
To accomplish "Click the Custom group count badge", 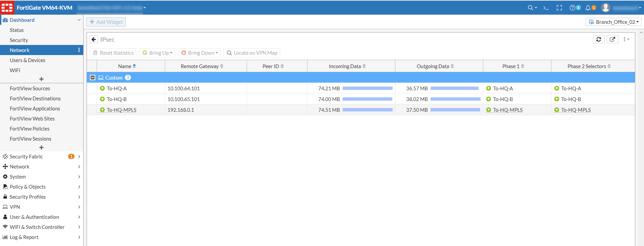I will (x=128, y=78).
